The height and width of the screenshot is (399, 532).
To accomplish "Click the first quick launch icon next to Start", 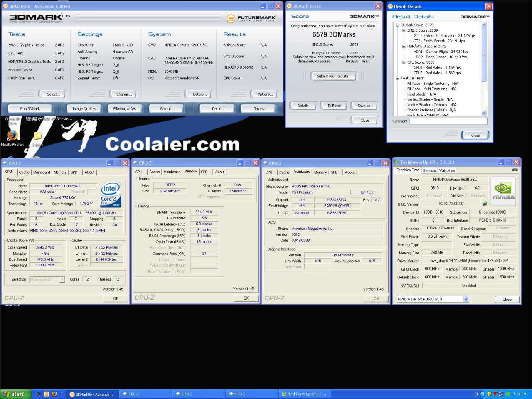I will tap(39, 394).
